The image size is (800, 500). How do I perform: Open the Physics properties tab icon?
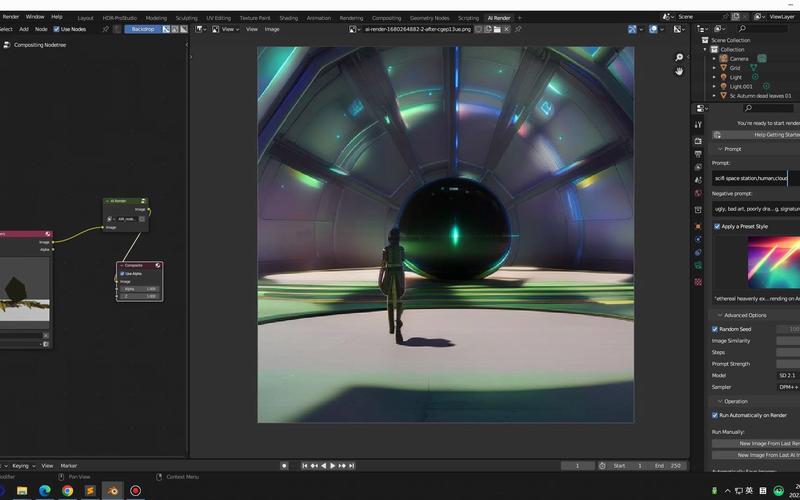(698, 239)
